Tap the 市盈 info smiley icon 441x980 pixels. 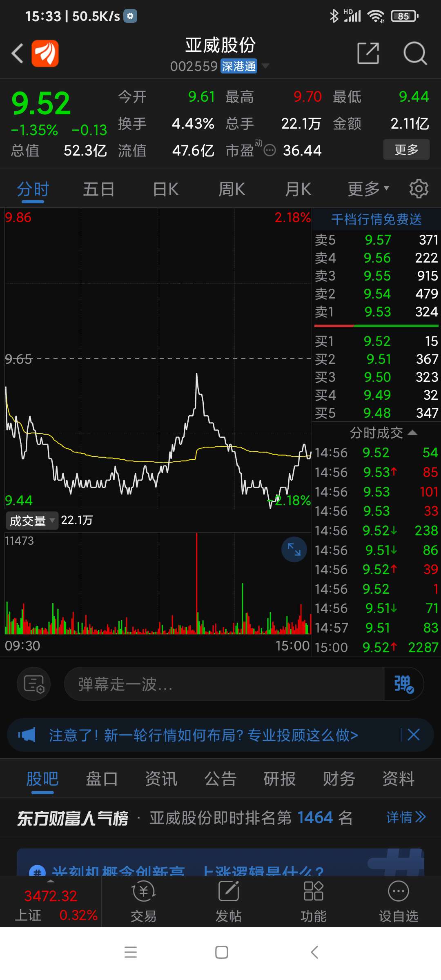pyautogui.click(x=269, y=151)
